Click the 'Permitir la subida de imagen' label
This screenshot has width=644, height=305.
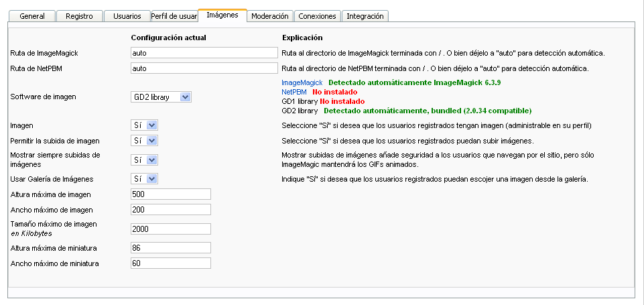[x=55, y=141]
